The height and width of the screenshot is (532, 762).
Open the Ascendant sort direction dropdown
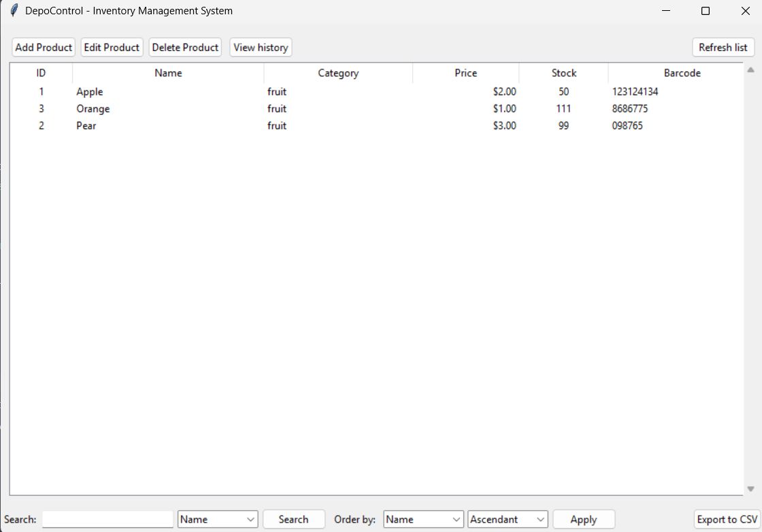point(508,519)
